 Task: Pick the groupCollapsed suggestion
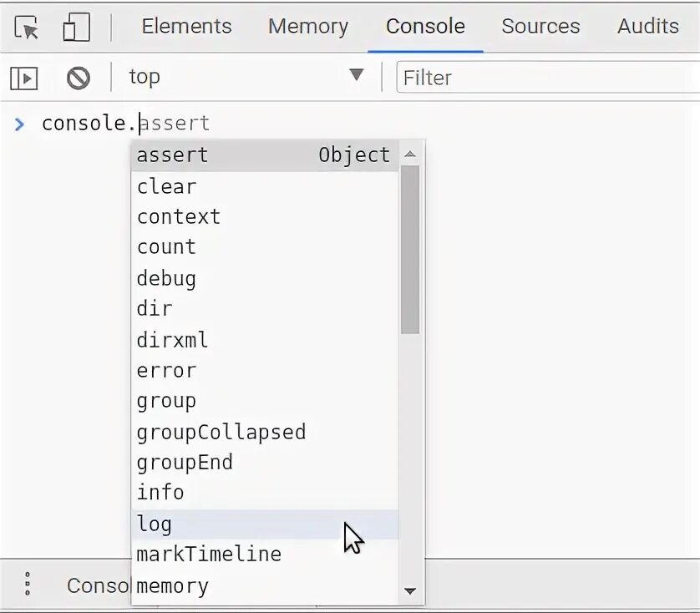(x=221, y=432)
